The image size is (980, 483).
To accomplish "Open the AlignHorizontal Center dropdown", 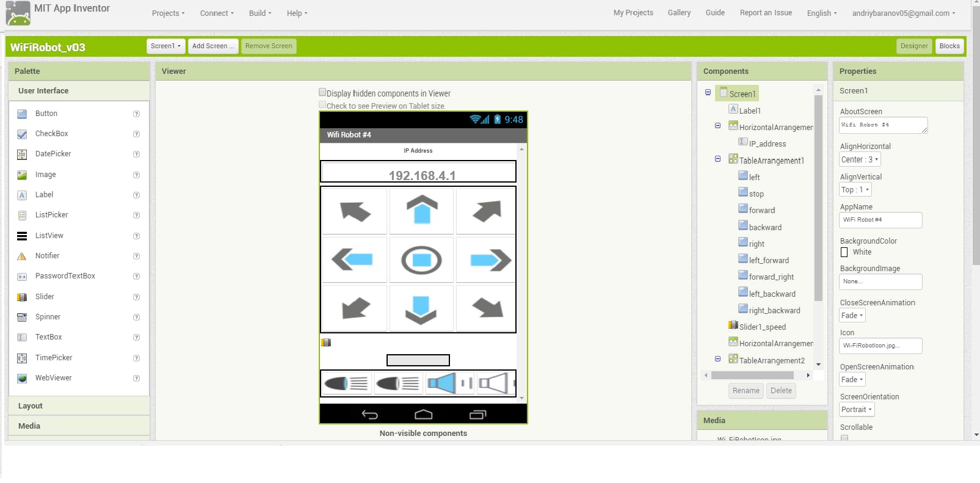I will (860, 159).
